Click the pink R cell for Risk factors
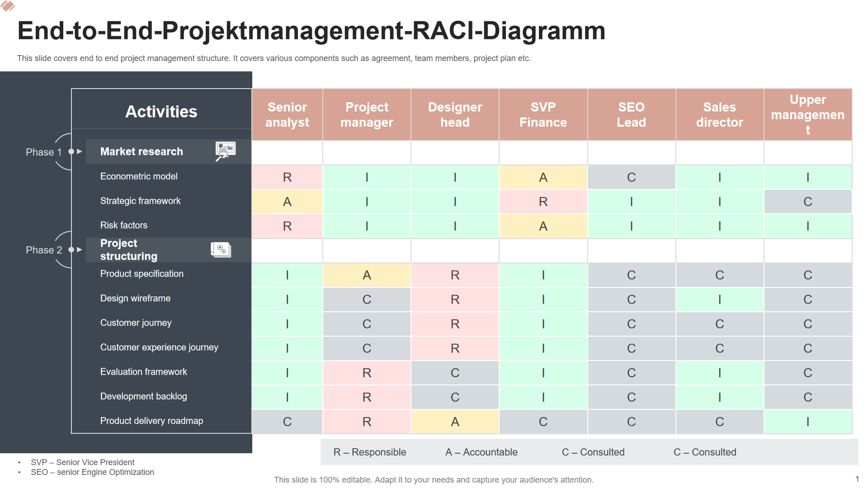868x488 pixels. (287, 226)
